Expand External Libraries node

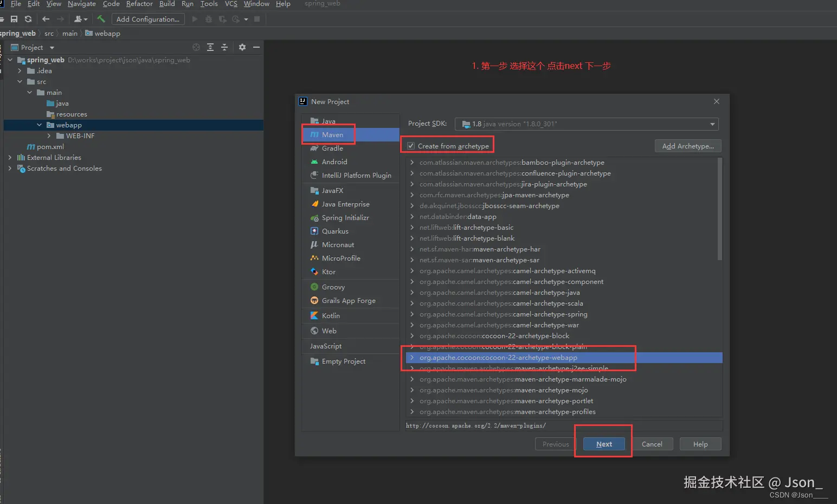click(x=10, y=157)
